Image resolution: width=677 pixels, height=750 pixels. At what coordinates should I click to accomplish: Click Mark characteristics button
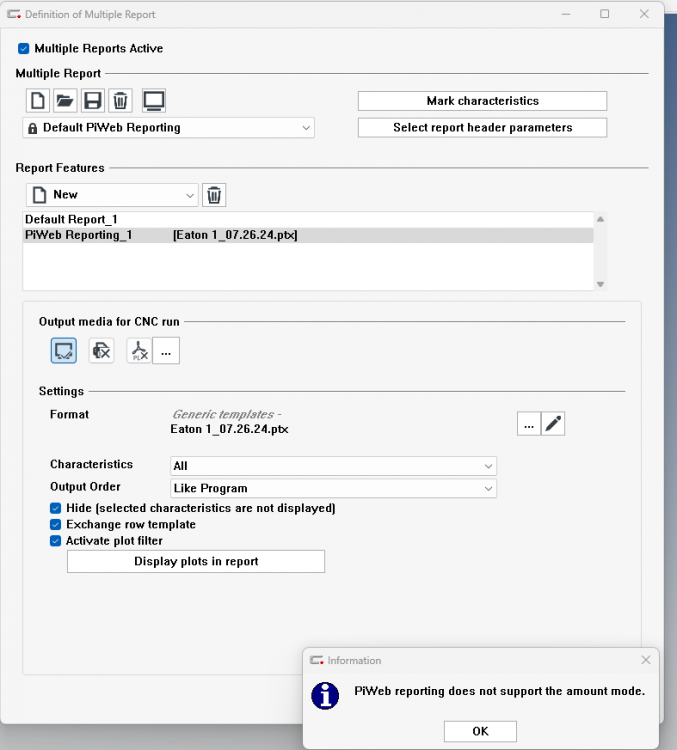tap(482, 101)
